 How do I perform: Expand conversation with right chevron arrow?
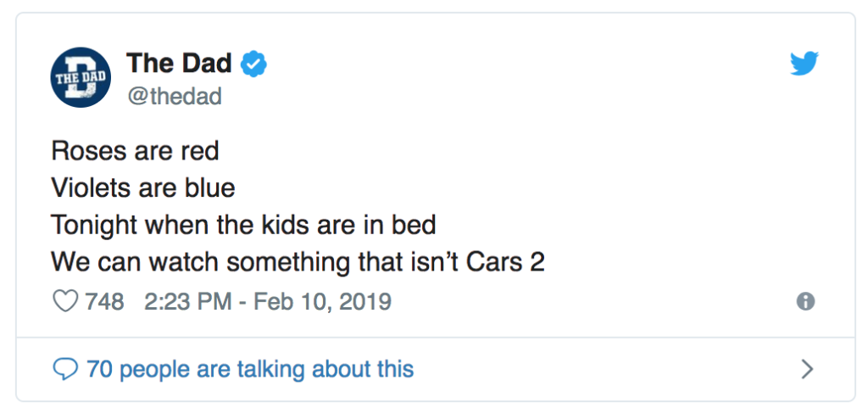click(808, 369)
